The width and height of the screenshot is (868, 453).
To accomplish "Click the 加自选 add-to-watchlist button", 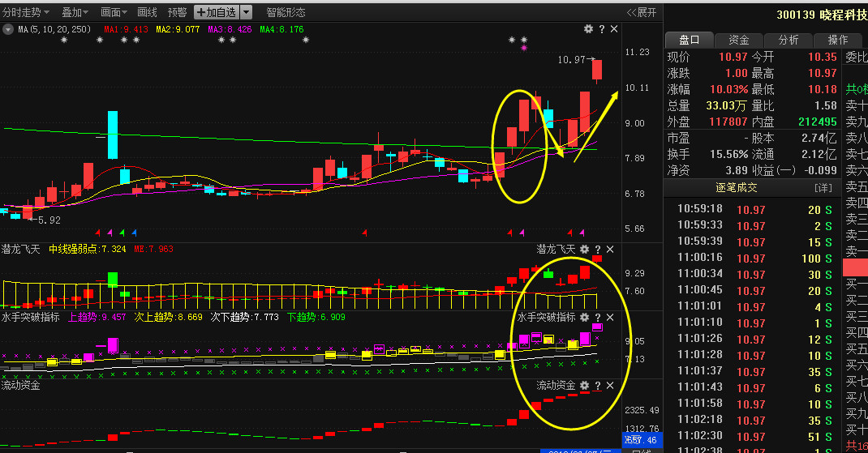I will tap(217, 12).
